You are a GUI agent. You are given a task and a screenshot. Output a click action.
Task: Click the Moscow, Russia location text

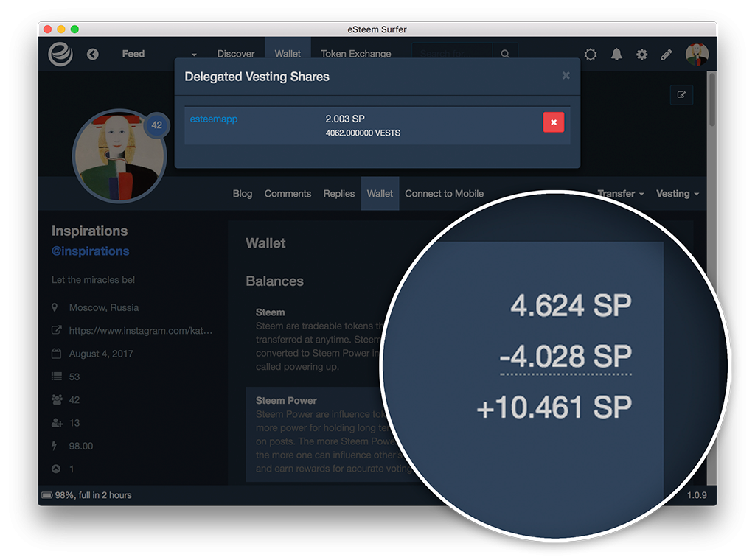103,307
